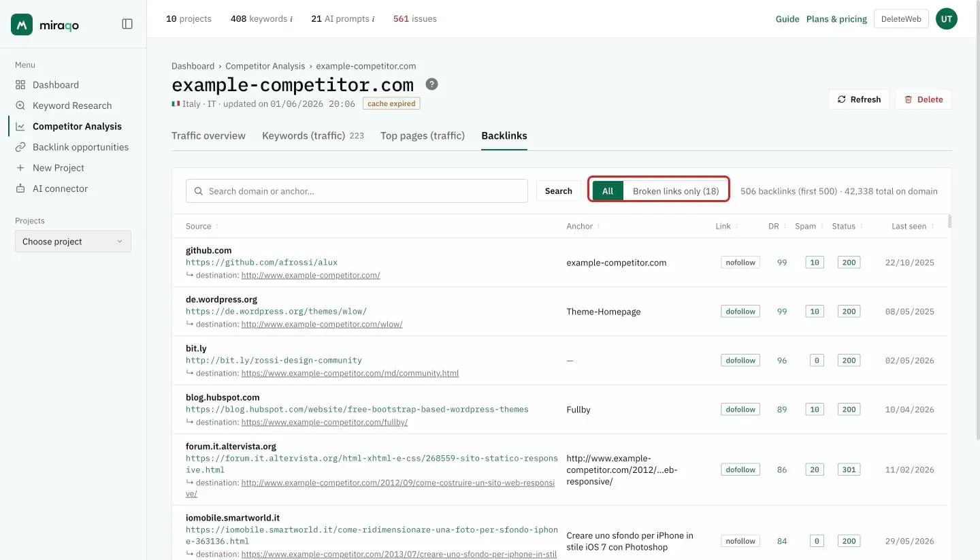Viewport: 980px width, 560px height.
Task: Switch to the Keywords (traffic) tab
Action: pyautogui.click(x=313, y=135)
